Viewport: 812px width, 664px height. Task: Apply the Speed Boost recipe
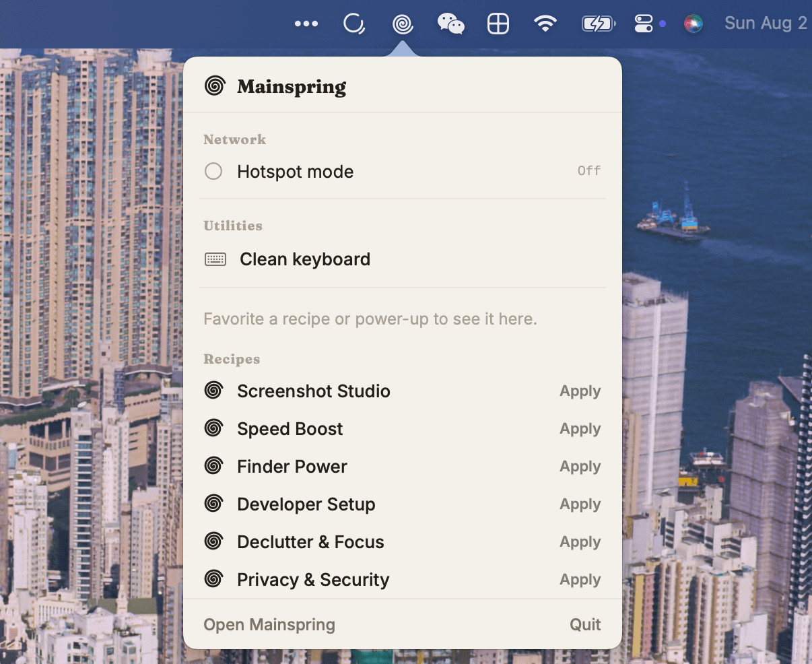(580, 429)
